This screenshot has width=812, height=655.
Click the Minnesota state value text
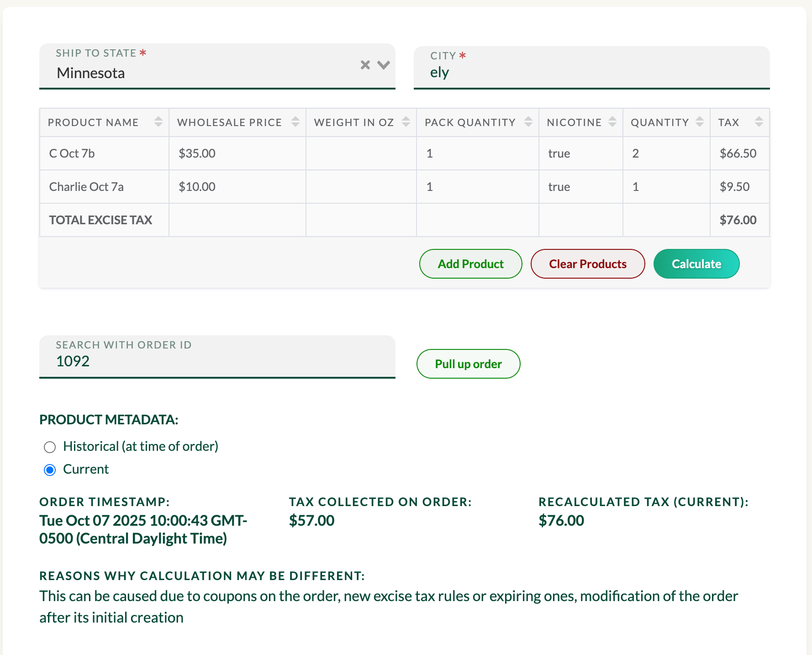[x=91, y=73]
